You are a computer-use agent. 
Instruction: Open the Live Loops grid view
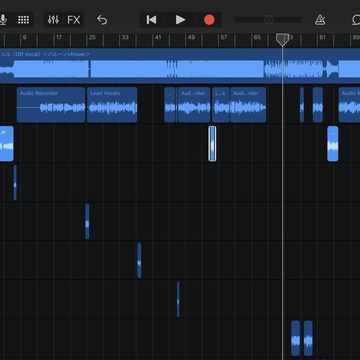pos(23,20)
